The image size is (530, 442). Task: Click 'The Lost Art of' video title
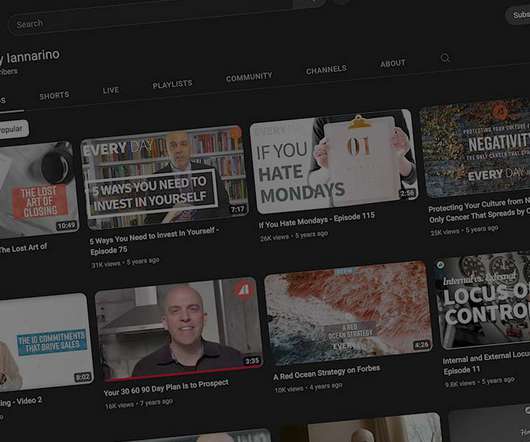coord(23,248)
